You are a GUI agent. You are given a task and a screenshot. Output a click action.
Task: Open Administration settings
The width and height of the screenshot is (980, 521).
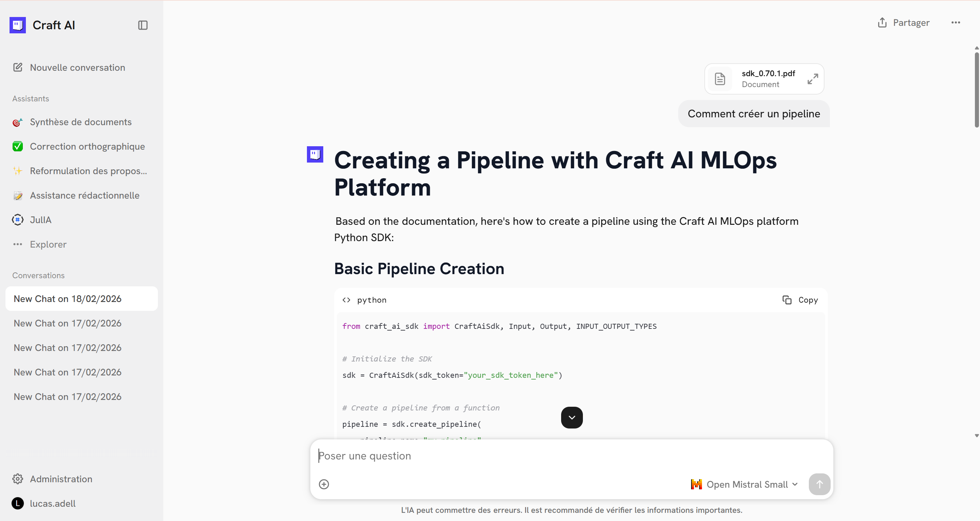coord(61,479)
